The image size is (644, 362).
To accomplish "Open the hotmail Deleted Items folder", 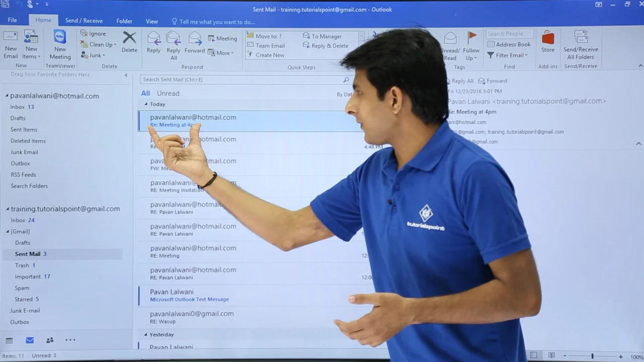I will (28, 141).
